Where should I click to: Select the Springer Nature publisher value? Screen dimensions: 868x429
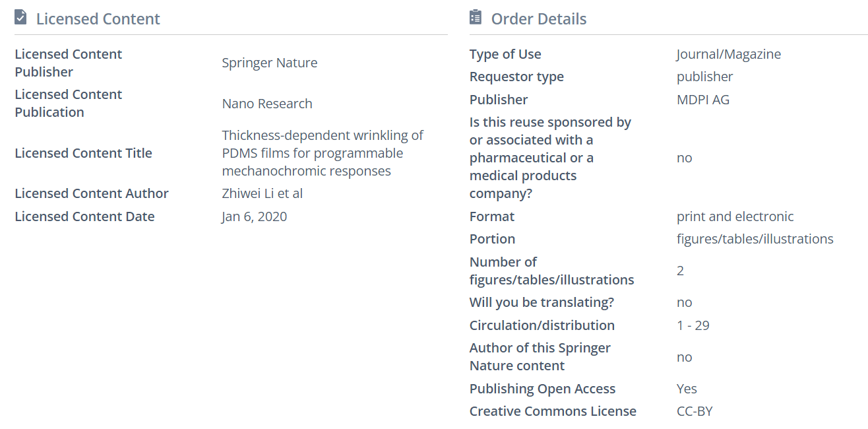coord(269,63)
